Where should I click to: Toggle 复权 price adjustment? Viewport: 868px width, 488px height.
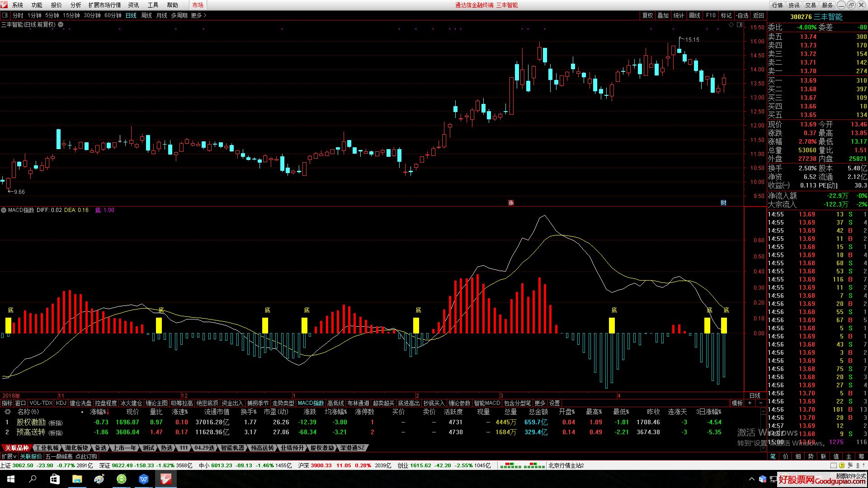(647, 15)
